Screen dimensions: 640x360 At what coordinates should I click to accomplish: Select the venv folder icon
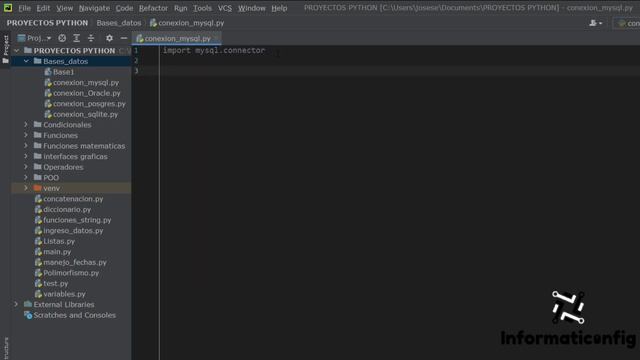coord(38,188)
